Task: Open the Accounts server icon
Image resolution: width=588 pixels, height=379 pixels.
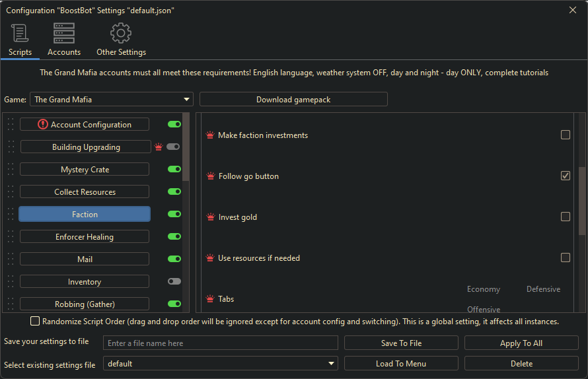Action: coord(64,33)
